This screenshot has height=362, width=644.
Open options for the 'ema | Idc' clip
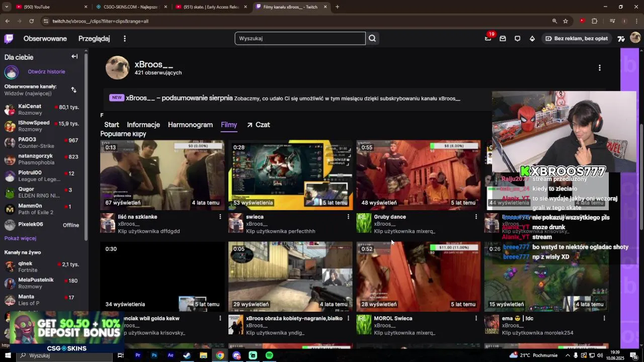pos(604,318)
